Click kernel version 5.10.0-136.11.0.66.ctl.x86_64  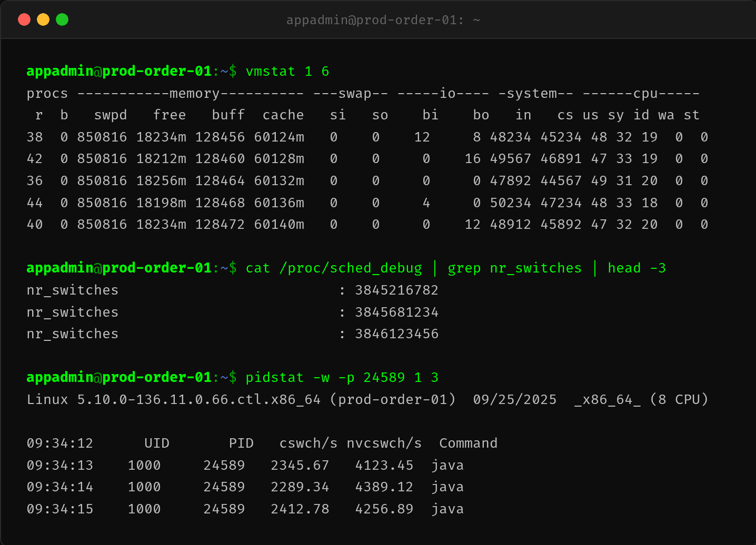(x=199, y=399)
